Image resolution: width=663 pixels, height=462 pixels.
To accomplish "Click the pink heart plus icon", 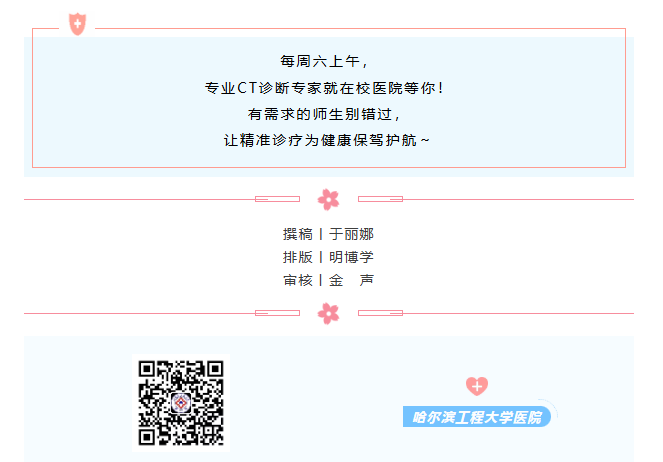I will tap(477, 386).
